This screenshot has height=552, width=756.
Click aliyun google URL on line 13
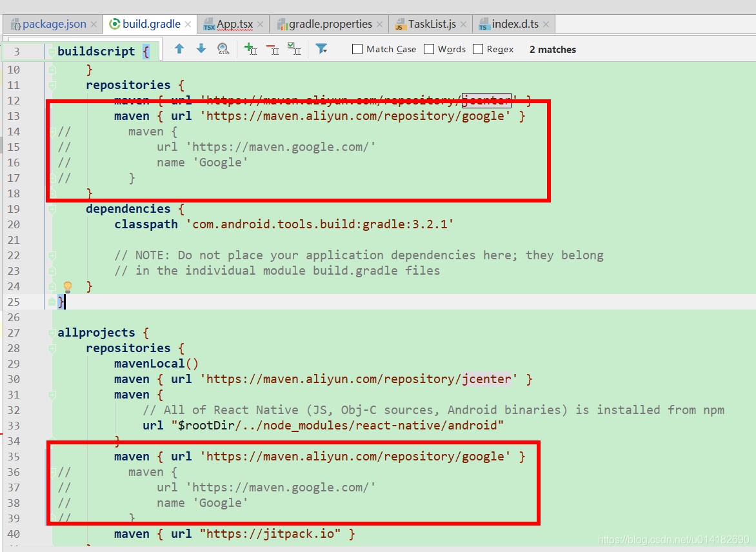355,116
